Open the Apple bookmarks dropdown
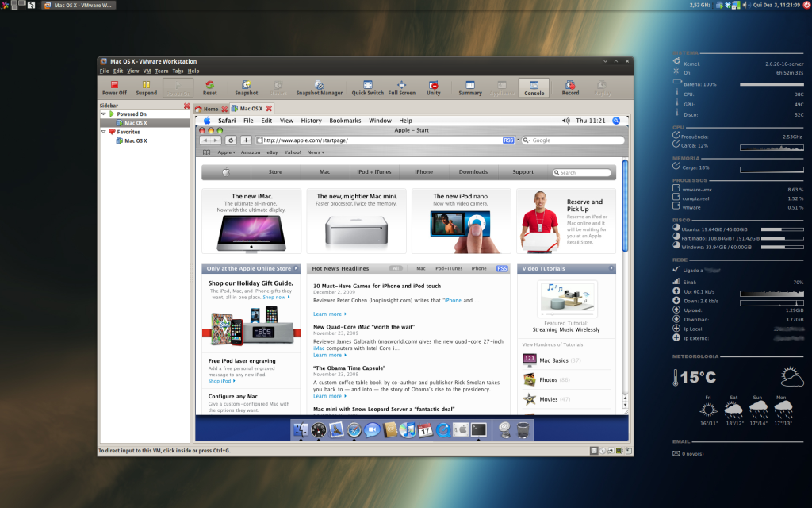This screenshot has width=812, height=508. [226, 152]
